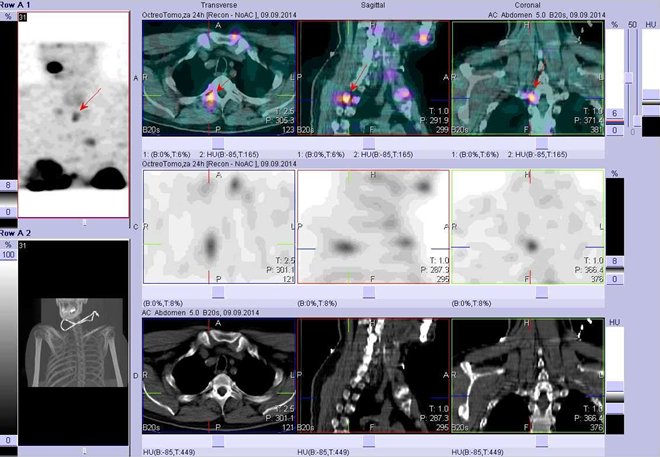Click slice scroll handle under CT coronal view
This screenshot has height=457, width=660.
pyautogui.click(x=527, y=441)
